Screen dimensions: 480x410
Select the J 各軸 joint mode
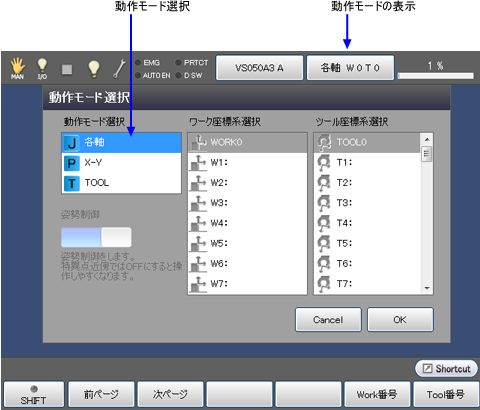[x=121, y=143]
